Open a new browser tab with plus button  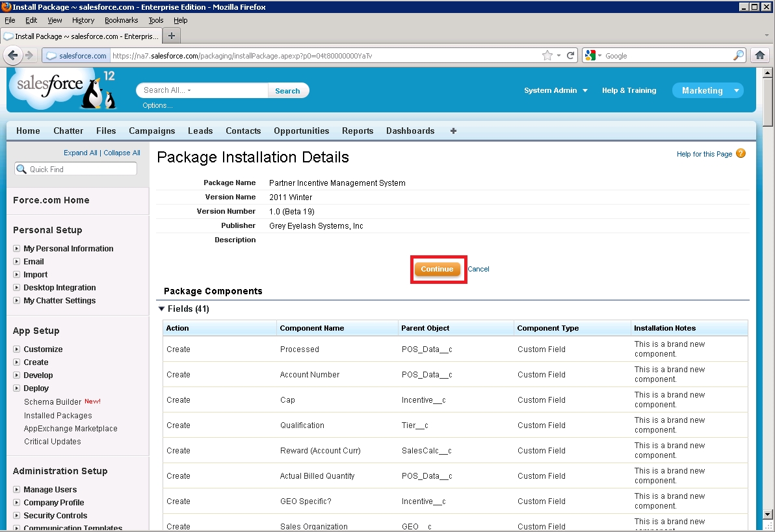[172, 36]
